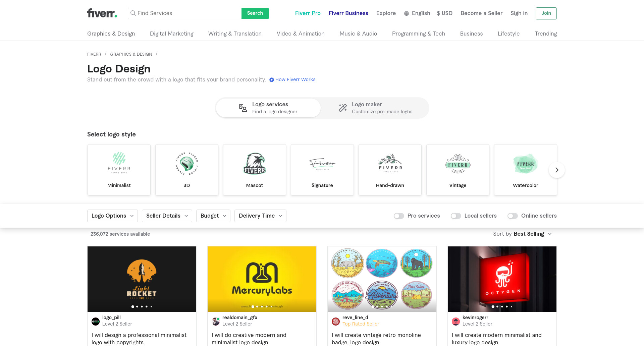This screenshot has width=644, height=346.
Task: Click the search magnifier icon
Action: pyautogui.click(x=133, y=13)
